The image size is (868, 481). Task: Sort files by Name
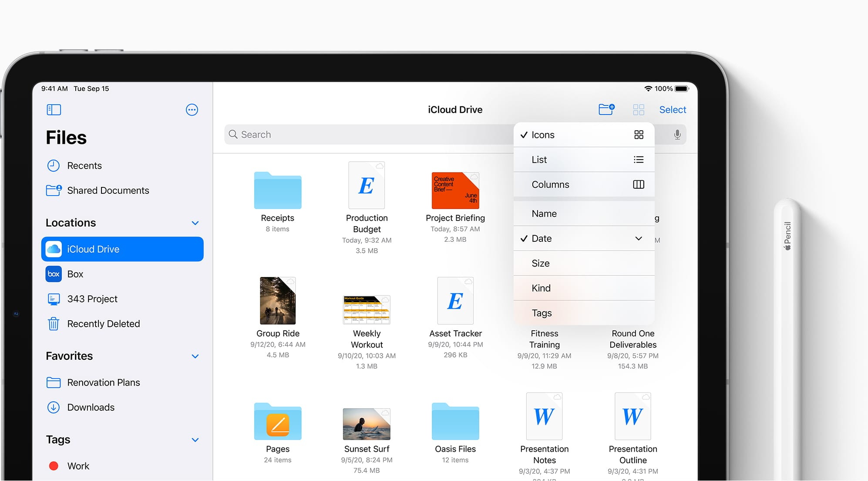click(584, 213)
